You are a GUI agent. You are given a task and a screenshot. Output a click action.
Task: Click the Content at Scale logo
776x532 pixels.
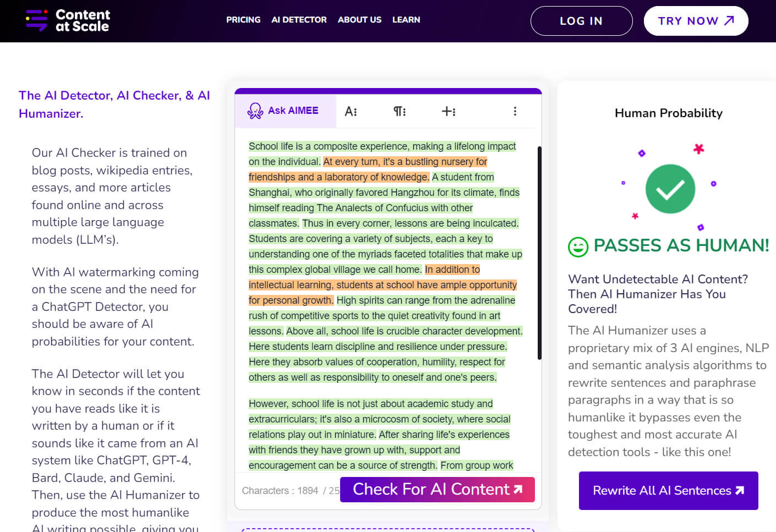pos(67,20)
